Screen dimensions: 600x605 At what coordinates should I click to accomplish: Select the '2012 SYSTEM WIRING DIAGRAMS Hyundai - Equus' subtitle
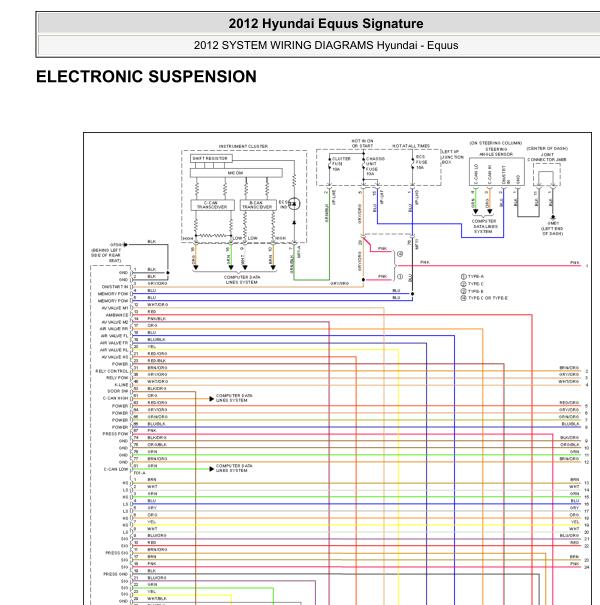pos(326,45)
